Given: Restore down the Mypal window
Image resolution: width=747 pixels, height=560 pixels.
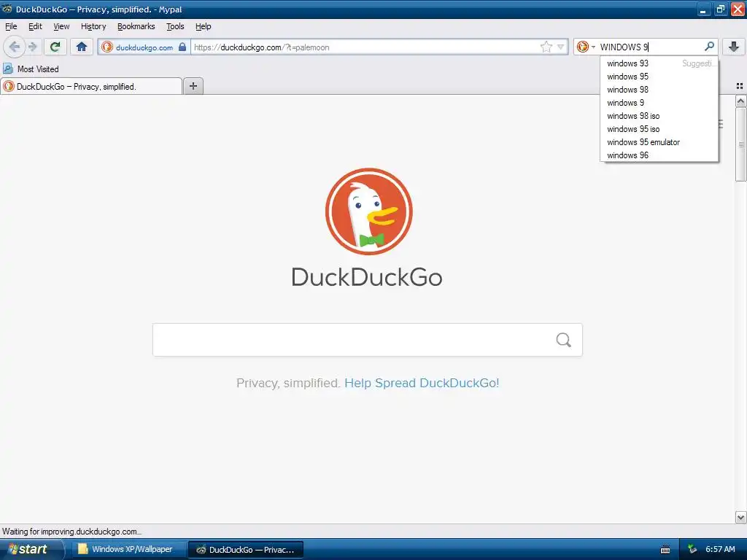Looking at the screenshot, I should 720,9.
